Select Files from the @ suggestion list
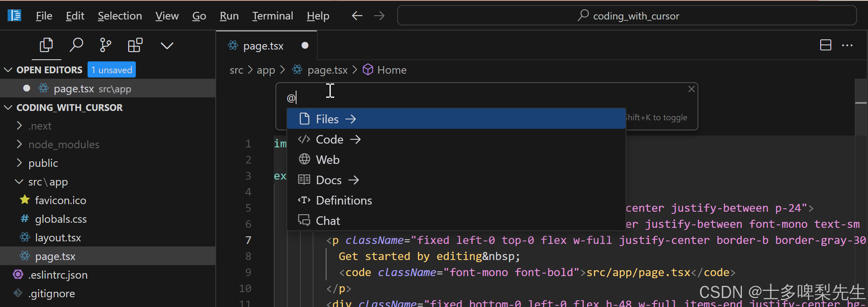The height and width of the screenshot is (307, 868). click(x=456, y=119)
